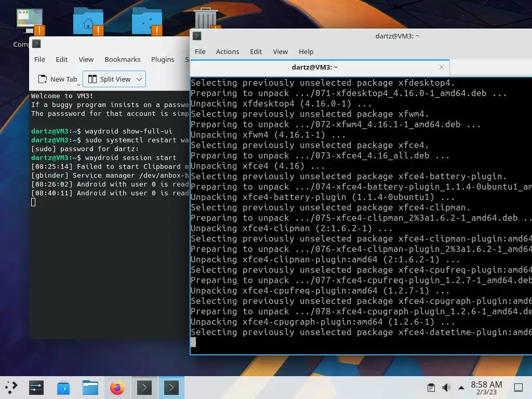Click the line 'Unpacking xfwm4 (4.16.1-1) ...'

[x=268, y=135]
